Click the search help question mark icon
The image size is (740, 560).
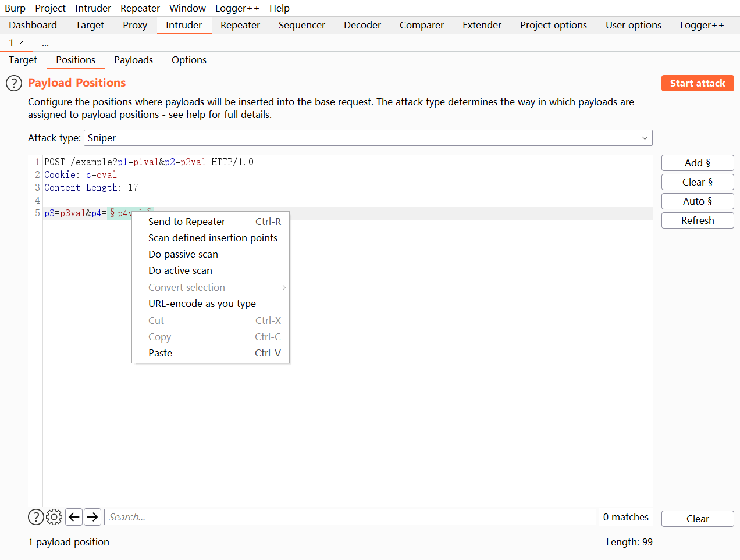(x=36, y=517)
